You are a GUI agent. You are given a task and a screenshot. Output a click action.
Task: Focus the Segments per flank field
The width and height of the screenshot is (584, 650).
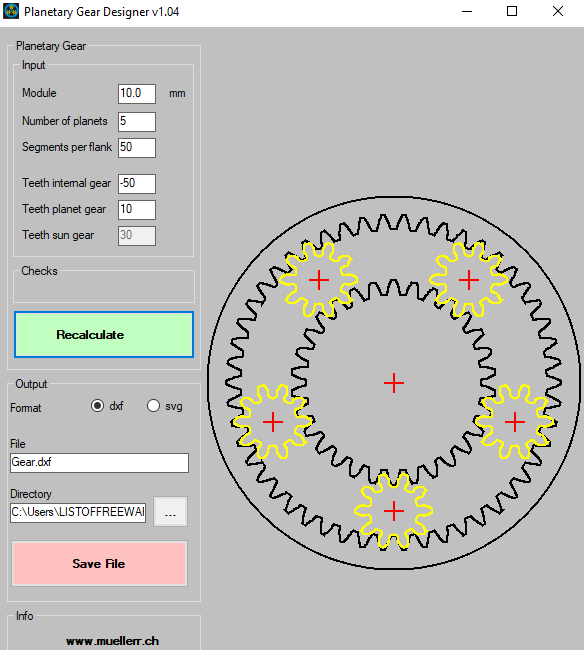[x=137, y=148]
